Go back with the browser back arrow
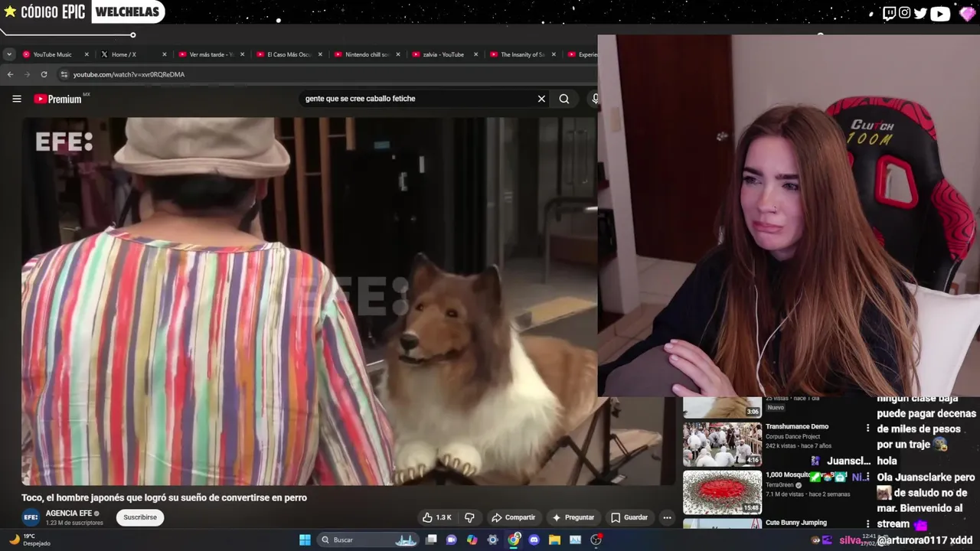The height and width of the screenshot is (551, 980). point(10,74)
